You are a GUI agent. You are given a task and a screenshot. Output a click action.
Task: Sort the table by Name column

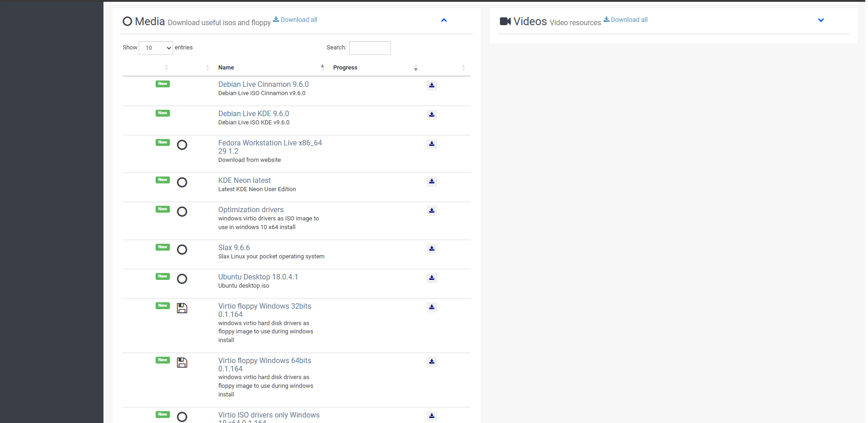point(226,68)
